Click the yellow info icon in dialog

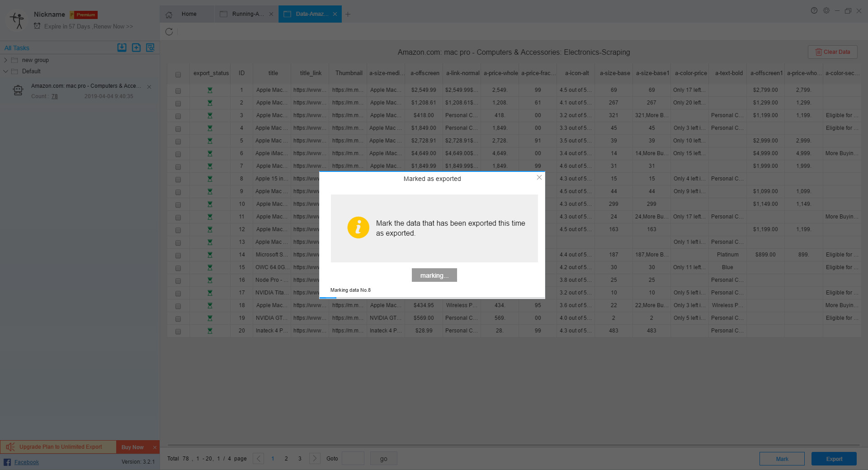coord(358,228)
